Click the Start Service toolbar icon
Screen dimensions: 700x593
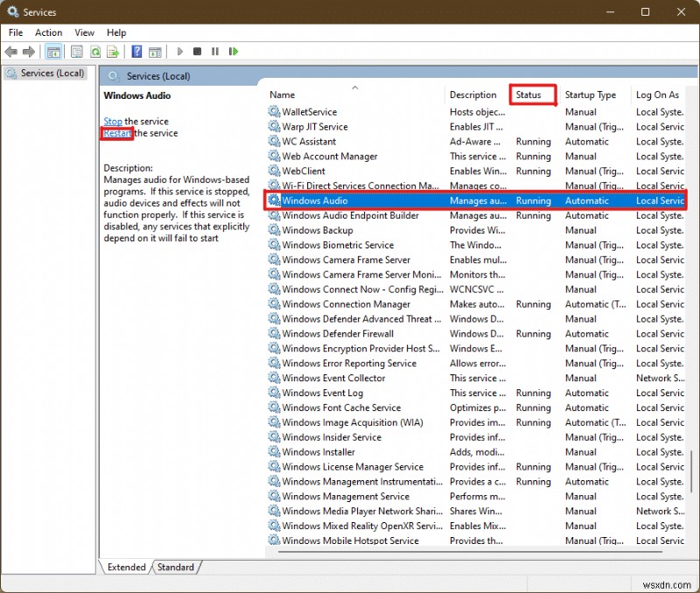pos(179,52)
